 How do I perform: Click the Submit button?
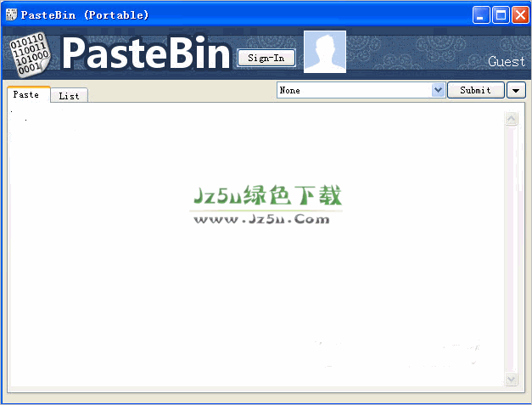coord(476,90)
